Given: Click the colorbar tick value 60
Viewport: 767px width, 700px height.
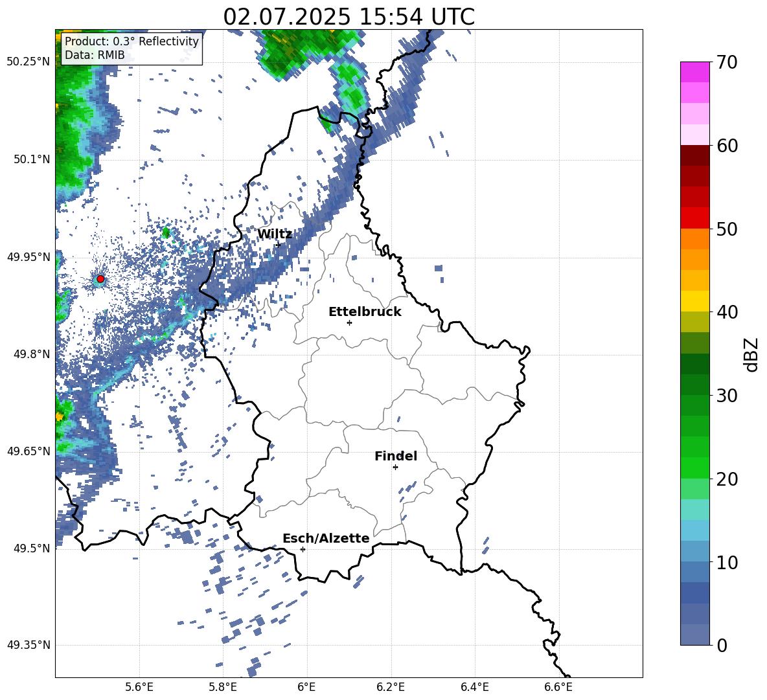Looking at the screenshot, I should pyautogui.click(x=726, y=146).
